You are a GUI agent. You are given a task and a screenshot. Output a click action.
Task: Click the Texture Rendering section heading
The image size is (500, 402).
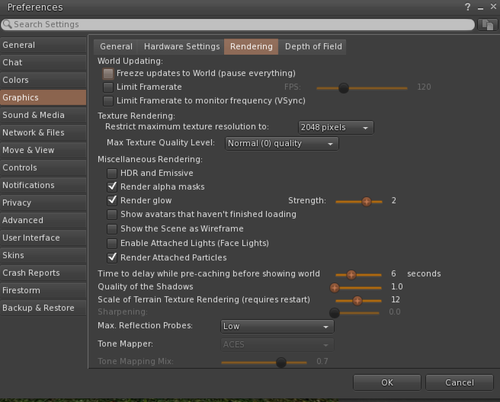[136, 116]
